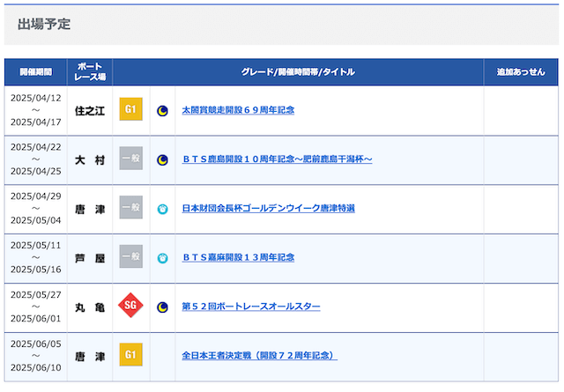Click the date range 2025/04/29～2025/05/04
The width and height of the screenshot is (564, 392).
(35, 208)
